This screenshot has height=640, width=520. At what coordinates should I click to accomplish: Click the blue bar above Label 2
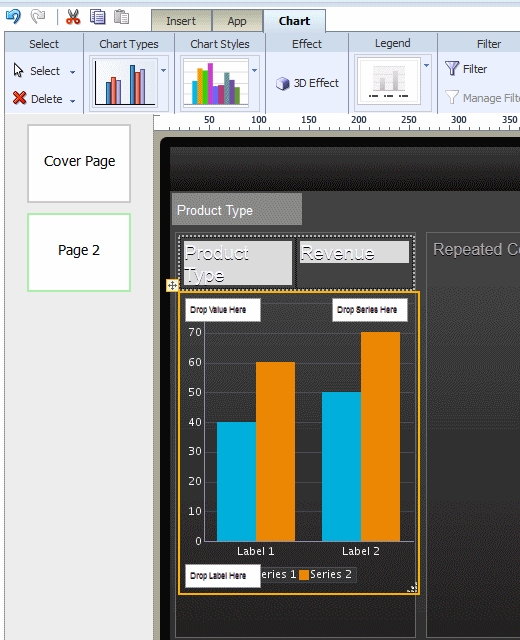341,467
